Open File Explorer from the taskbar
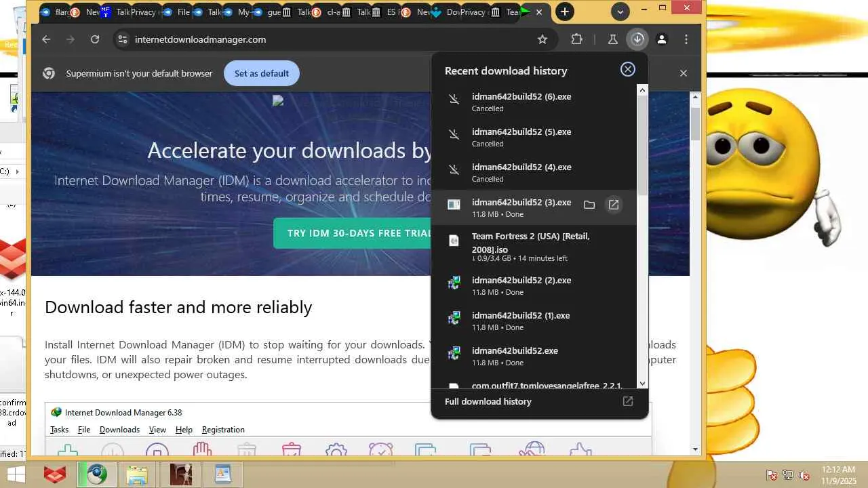The image size is (868, 488). (x=138, y=474)
